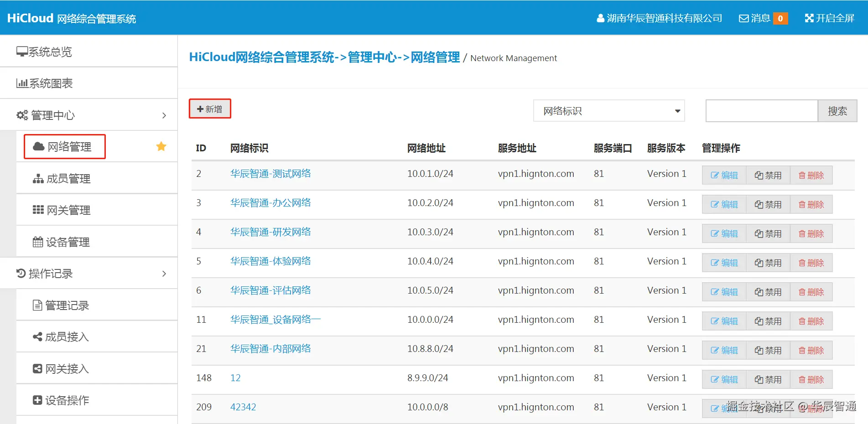Disable network 华辰智通-测试网络 via its 禁用 button
868x424 pixels.
(768, 175)
